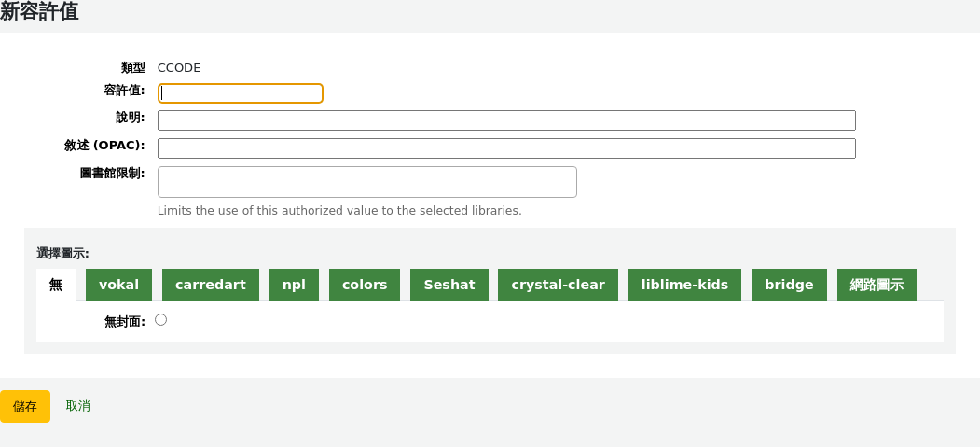Click the 容許值 input field
The height and width of the screenshot is (447, 980).
(x=241, y=93)
